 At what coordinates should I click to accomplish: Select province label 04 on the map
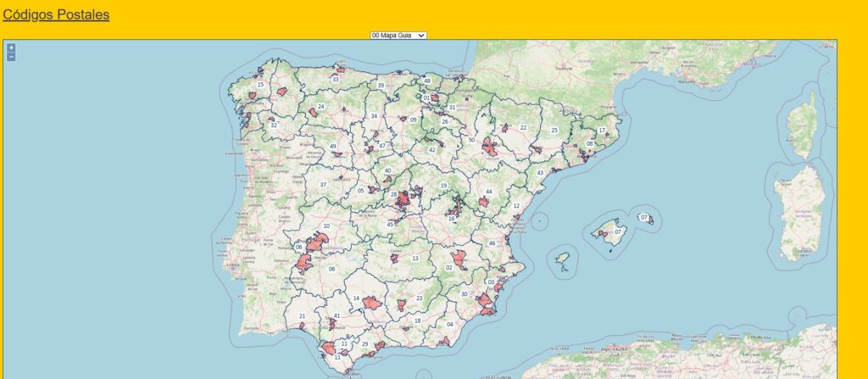tap(450, 325)
